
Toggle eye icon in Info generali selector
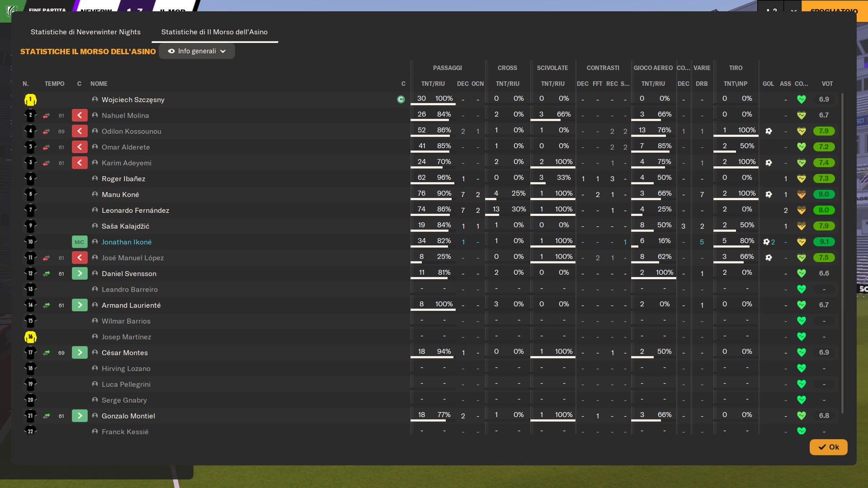(x=171, y=52)
